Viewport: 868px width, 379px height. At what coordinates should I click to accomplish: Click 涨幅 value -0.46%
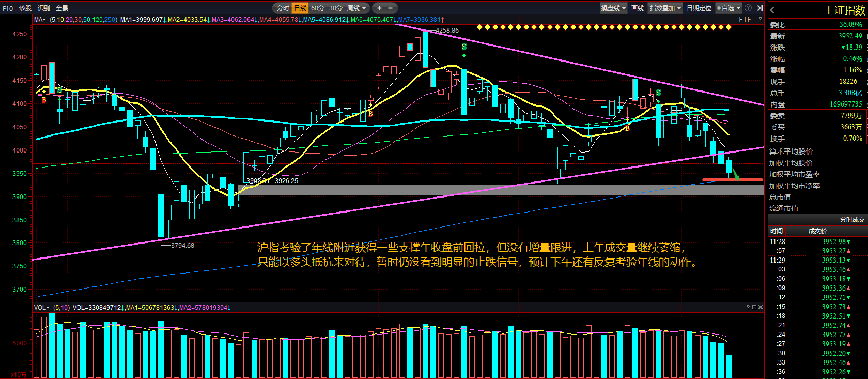click(x=851, y=58)
